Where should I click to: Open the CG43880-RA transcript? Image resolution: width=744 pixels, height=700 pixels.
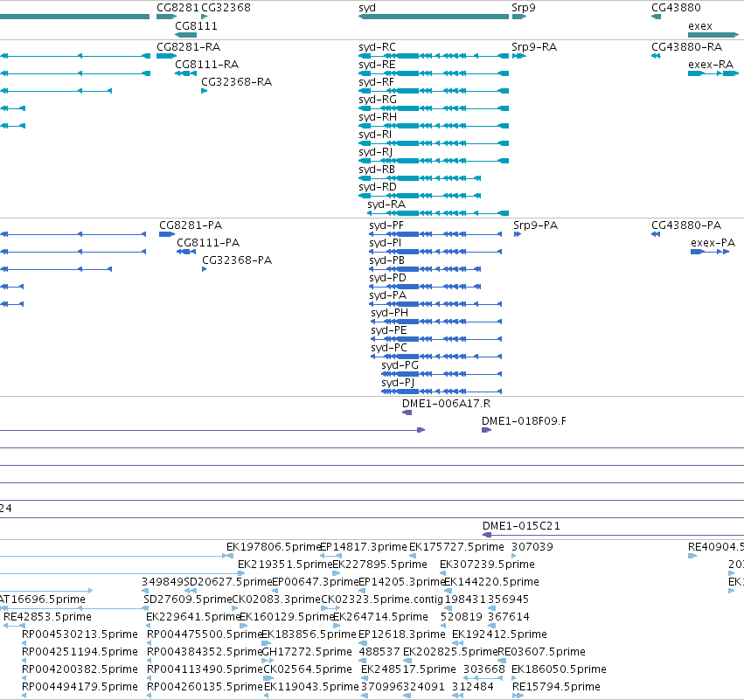coord(686,47)
